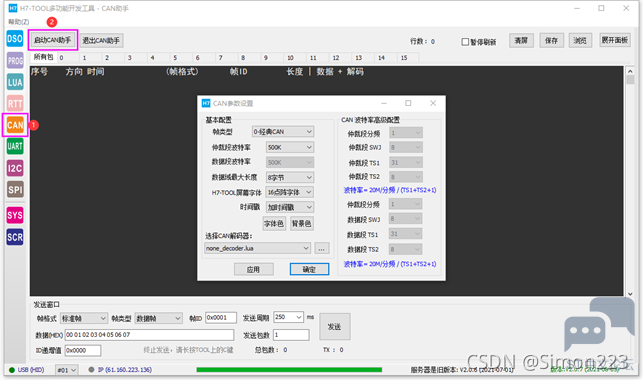Open the I2C module
This screenshot has width=643, height=380.
point(15,168)
